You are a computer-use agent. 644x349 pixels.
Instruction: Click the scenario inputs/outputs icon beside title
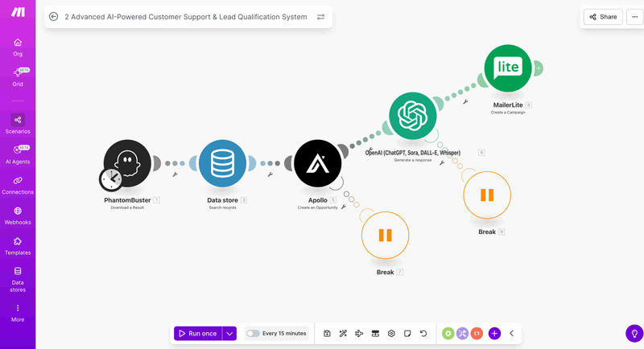(x=320, y=17)
